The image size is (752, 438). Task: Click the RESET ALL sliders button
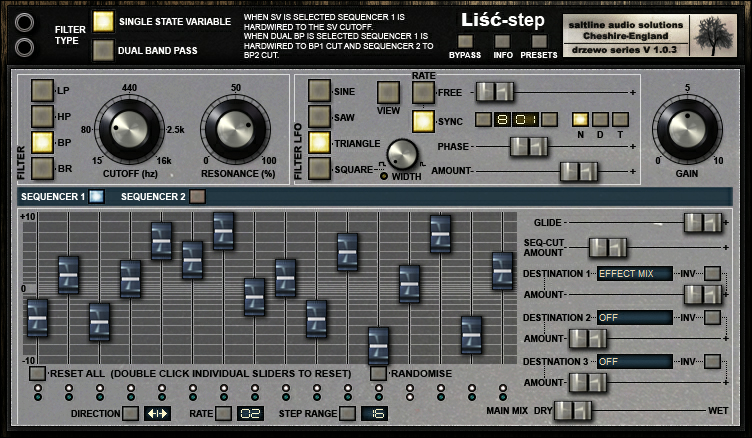(37, 373)
